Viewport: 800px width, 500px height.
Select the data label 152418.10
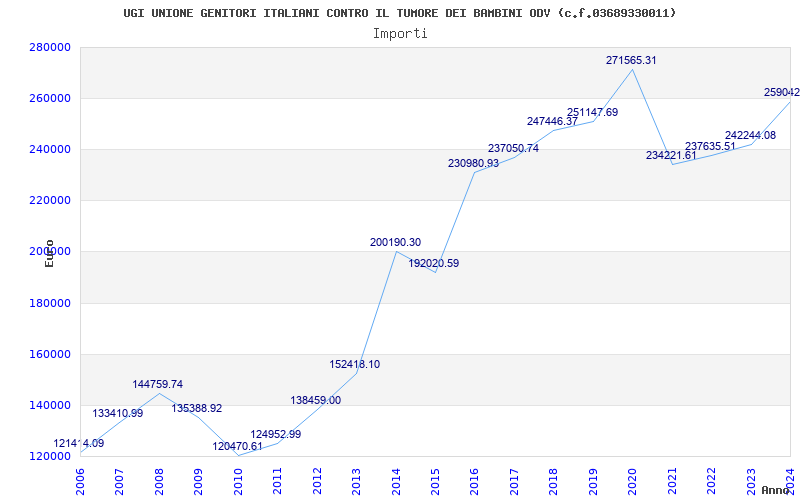(355, 364)
